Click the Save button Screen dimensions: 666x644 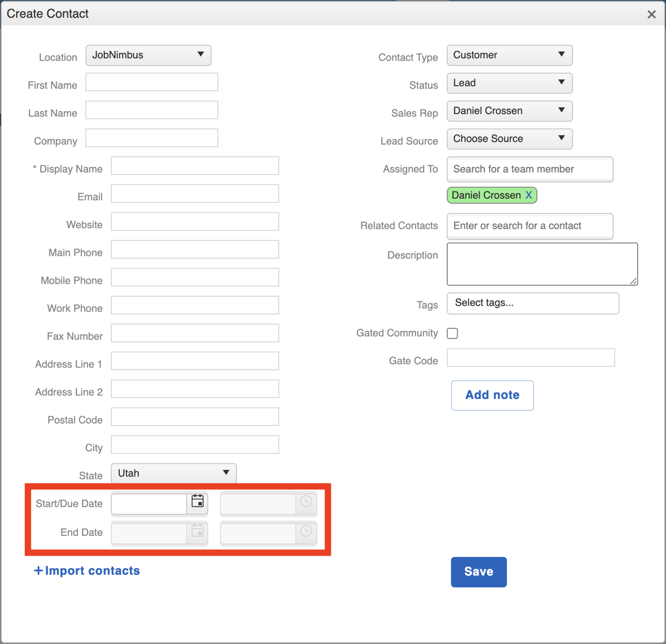[478, 572]
